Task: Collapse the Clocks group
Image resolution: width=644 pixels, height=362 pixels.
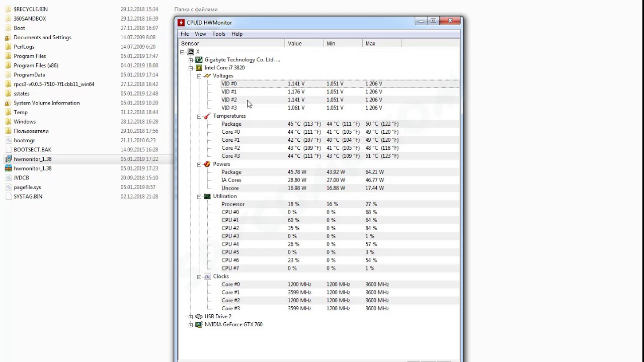Action: pos(199,277)
